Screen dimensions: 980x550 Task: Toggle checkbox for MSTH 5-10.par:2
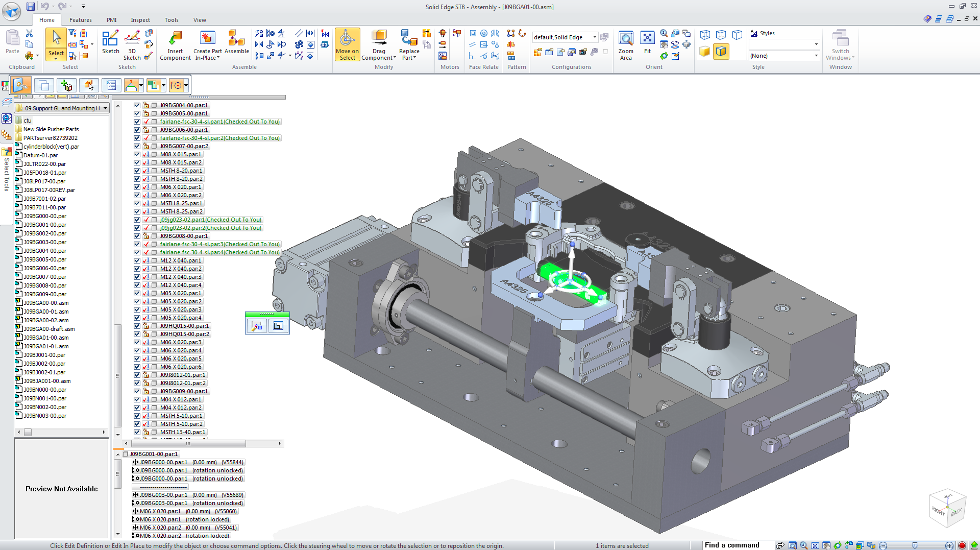coord(137,424)
